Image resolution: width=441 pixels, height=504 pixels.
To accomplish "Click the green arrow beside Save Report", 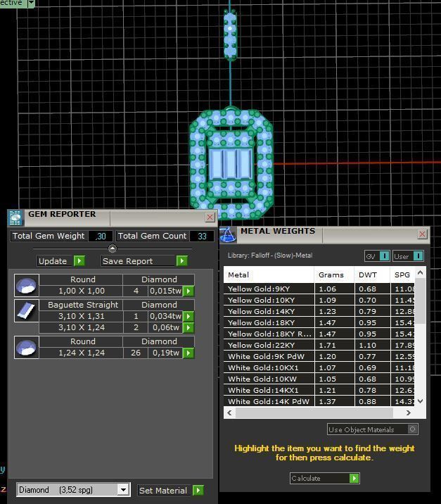I will click(181, 260).
